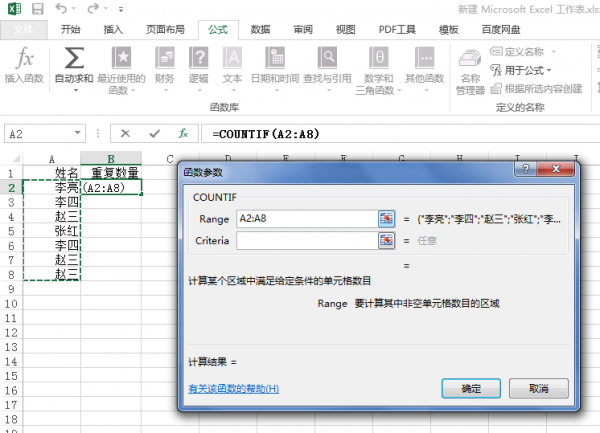The width and height of the screenshot is (600, 433).
Task: Click the Undo arrow in quick access
Action: (61, 8)
